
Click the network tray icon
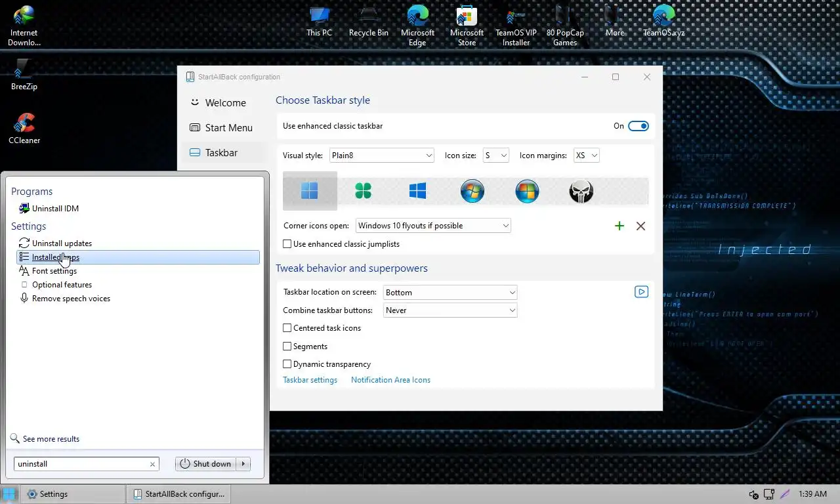769,494
